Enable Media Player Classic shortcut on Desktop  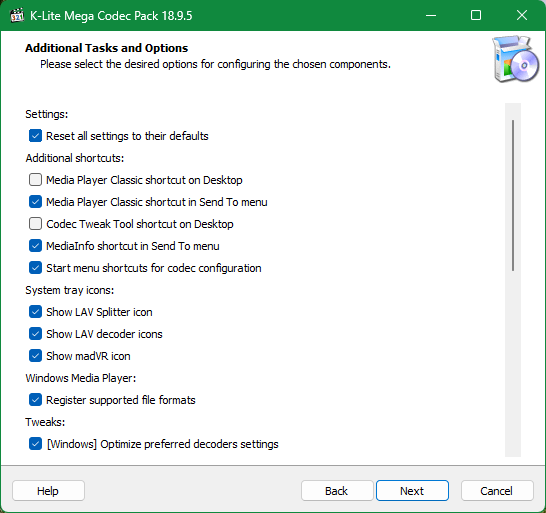click(35, 180)
